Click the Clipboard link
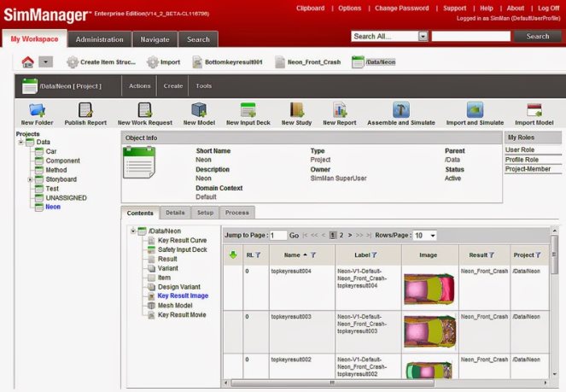566x392 pixels. 311,9
